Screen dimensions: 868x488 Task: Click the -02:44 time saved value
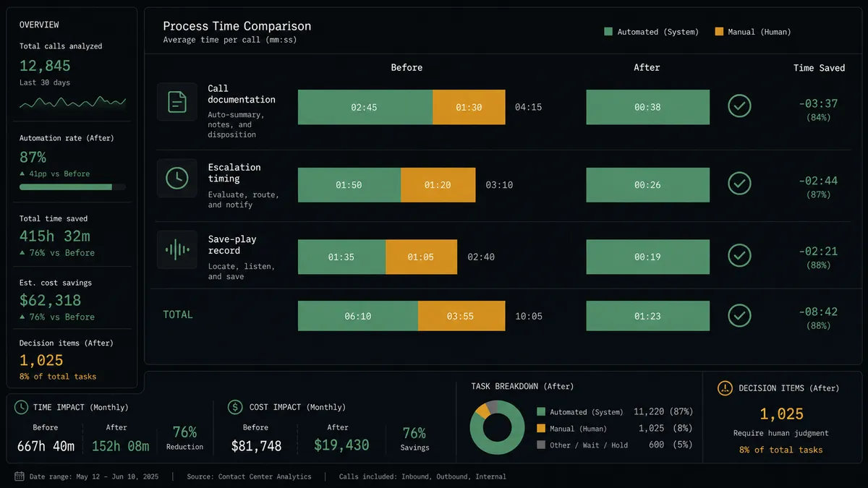[818, 181]
